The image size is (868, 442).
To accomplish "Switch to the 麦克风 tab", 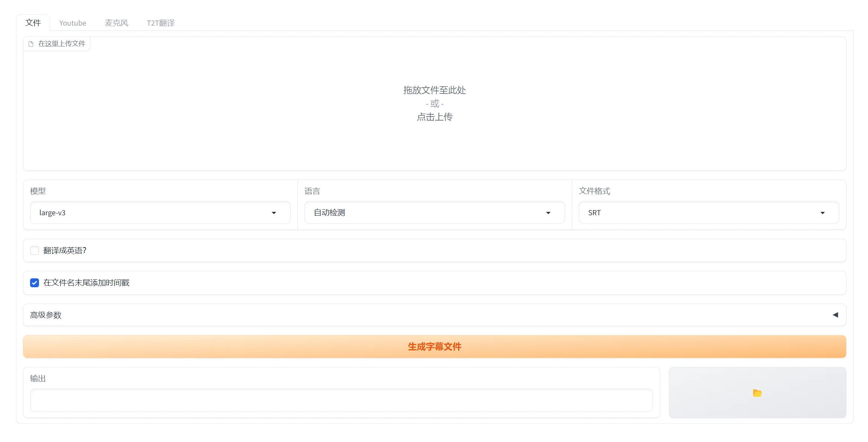I will [x=117, y=23].
